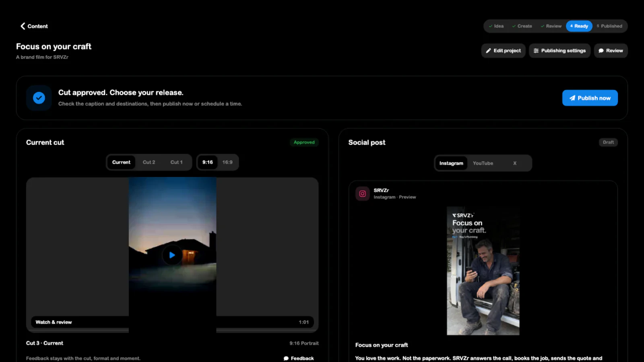The width and height of the screenshot is (644, 362).
Task: Open the Instagram social post tab
Action: [x=451, y=163]
